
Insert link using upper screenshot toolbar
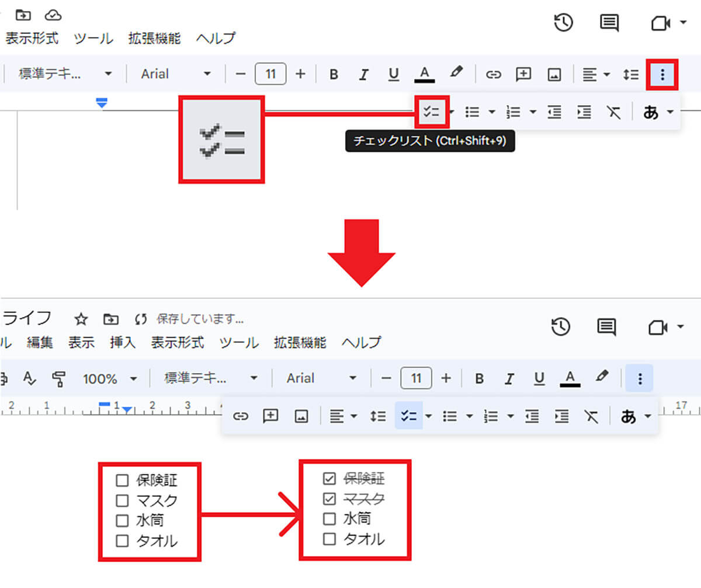click(494, 74)
